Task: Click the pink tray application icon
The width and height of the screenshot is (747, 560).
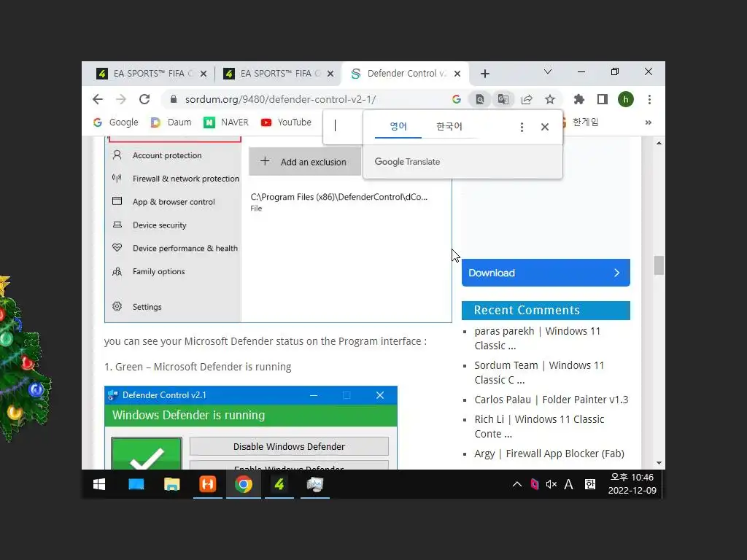Action: [535, 484]
